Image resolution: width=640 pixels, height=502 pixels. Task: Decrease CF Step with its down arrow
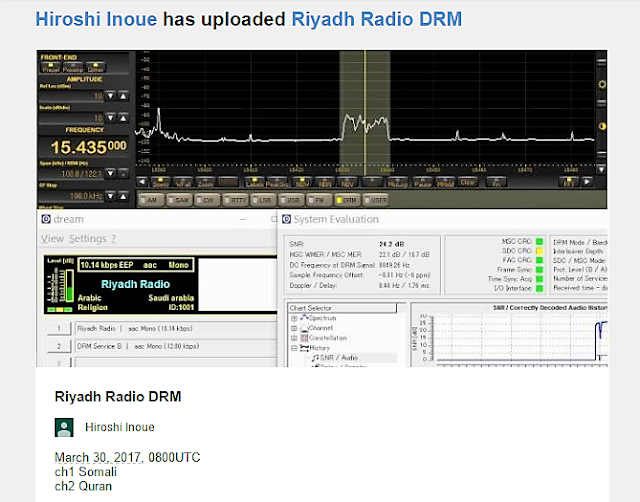pos(110,196)
